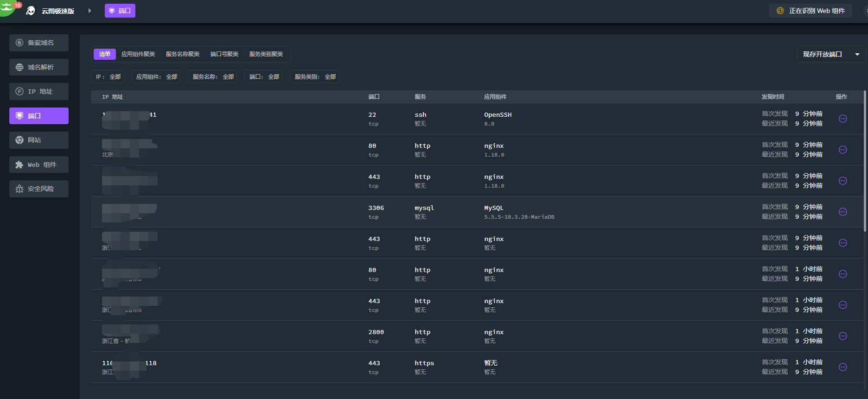The height and width of the screenshot is (399, 868).
Task: Open the 服务名称 全部 filter
Action: [x=213, y=76]
